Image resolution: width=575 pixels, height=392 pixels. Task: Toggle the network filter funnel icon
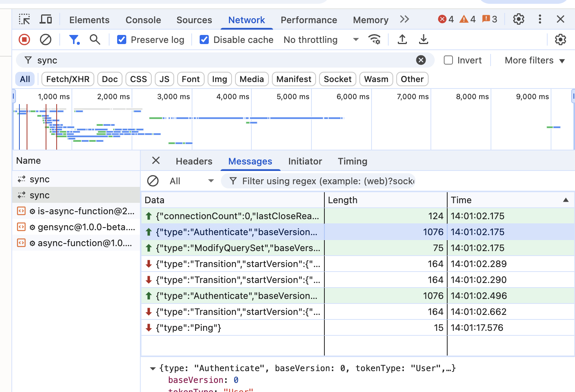point(74,40)
